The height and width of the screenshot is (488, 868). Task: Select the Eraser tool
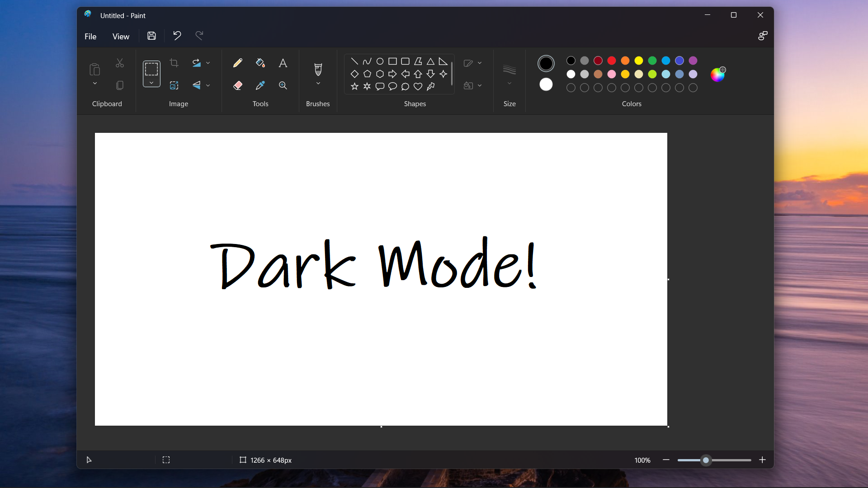(238, 85)
